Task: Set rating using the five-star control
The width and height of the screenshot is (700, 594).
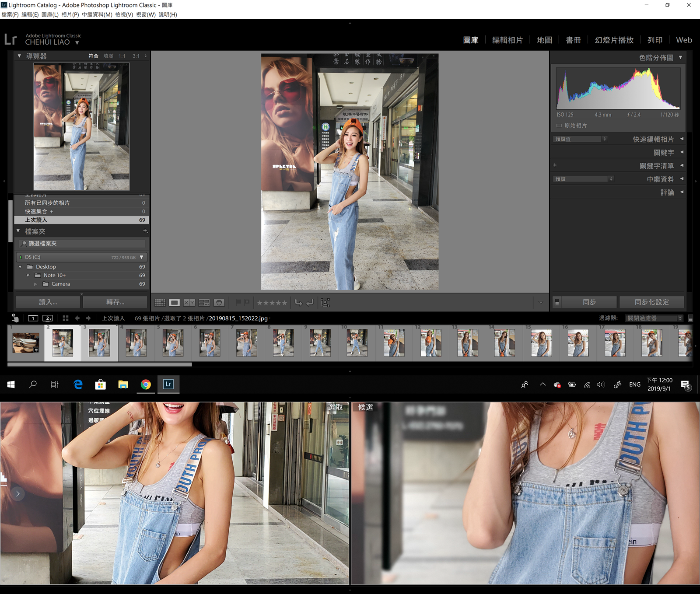Action: point(272,303)
